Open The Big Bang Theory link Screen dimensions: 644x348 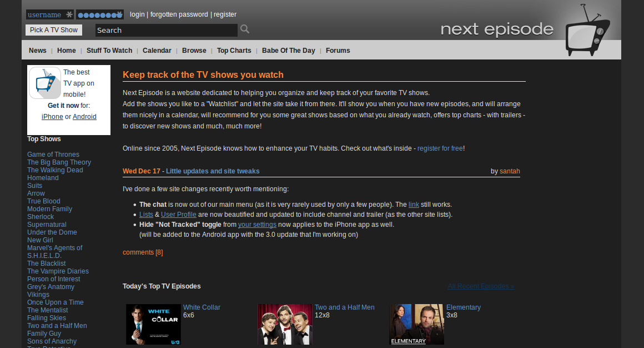pyautogui.click(x=59, y=162)
